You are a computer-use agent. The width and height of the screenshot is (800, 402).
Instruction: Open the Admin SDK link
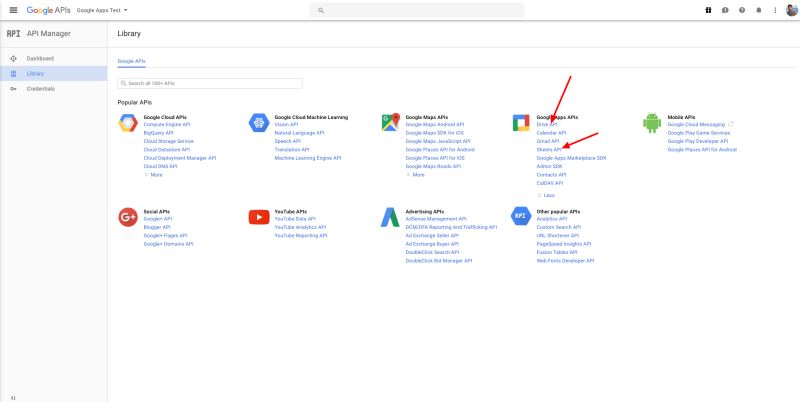point(550,167)
